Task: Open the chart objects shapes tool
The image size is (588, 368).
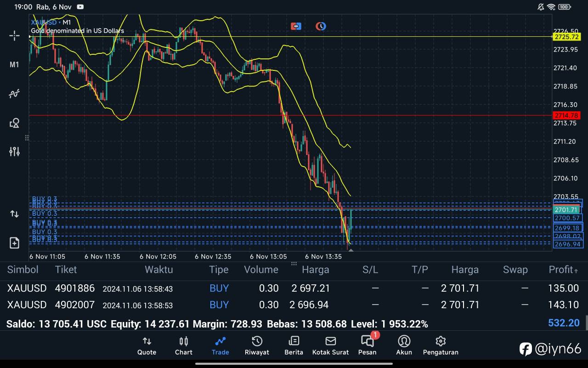Action: click(x=14, y=123)
